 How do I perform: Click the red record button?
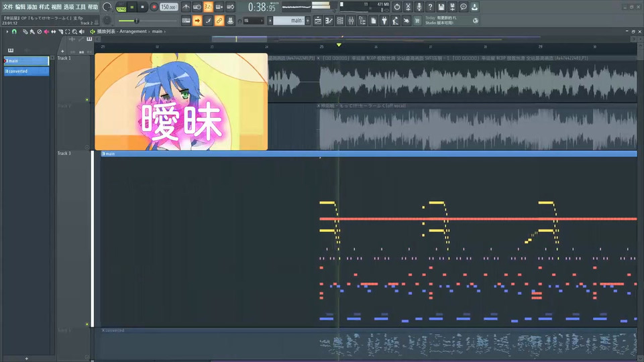pyautogui.click(x=154, y=7)
